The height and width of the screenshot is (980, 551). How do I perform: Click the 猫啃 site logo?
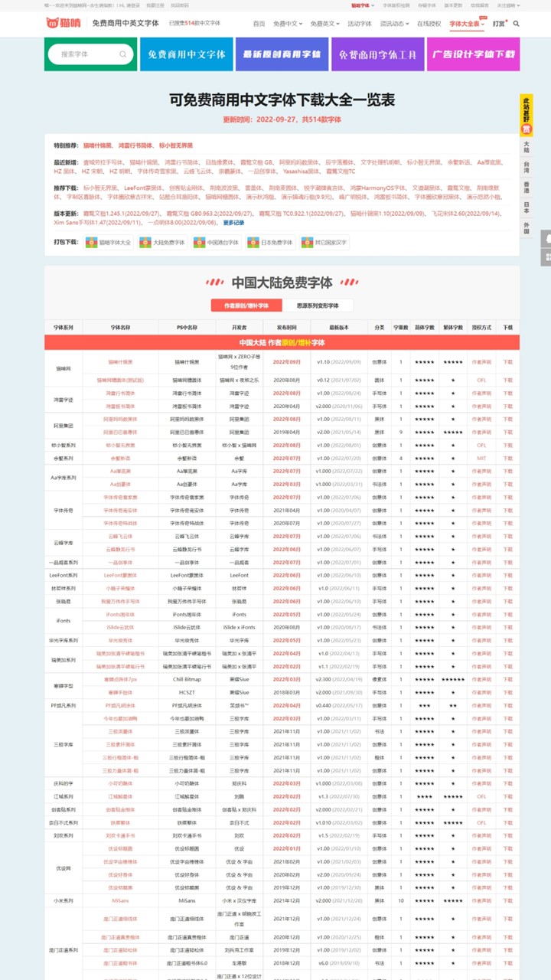(x=63, y=23)
